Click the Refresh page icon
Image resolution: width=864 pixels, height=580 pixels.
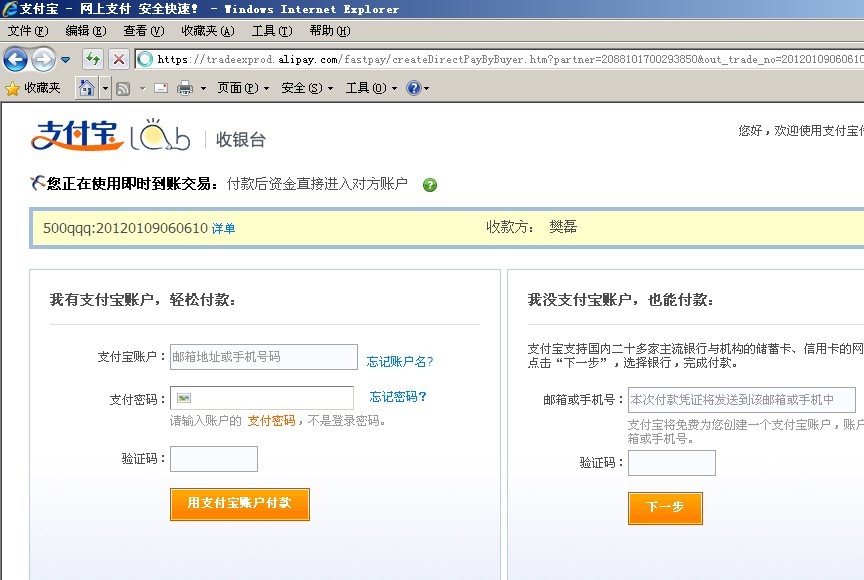pyautogui.click(x=93, y=59)
